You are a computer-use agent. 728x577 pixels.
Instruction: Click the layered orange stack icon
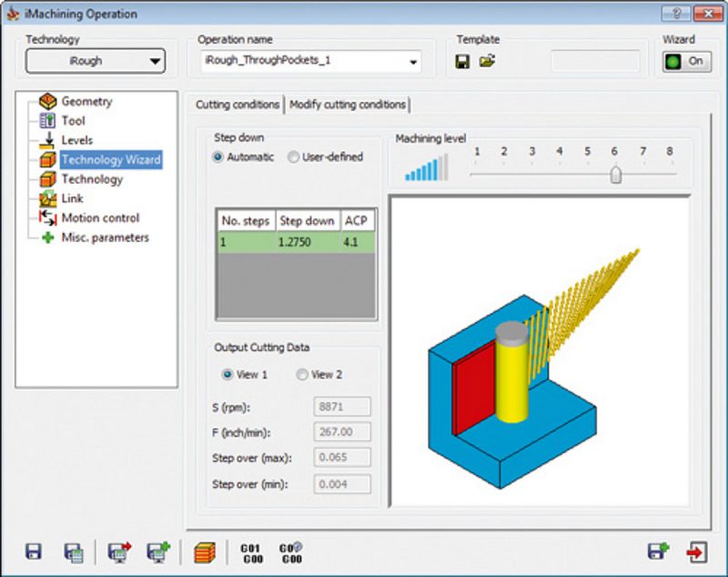206,552
